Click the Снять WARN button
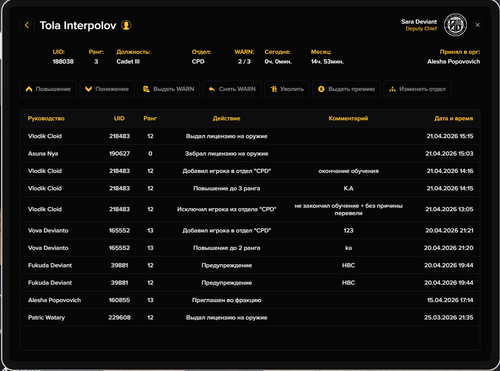 [x=232, y=89]
